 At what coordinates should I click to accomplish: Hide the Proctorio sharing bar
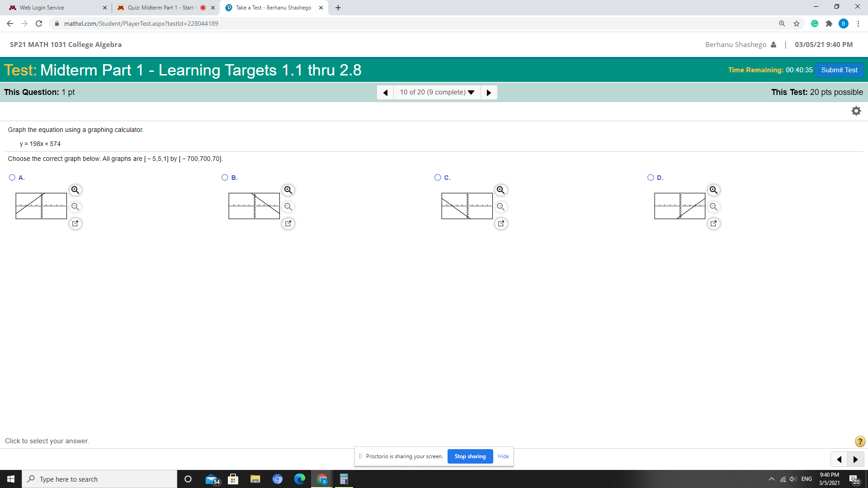pos(503,456)
